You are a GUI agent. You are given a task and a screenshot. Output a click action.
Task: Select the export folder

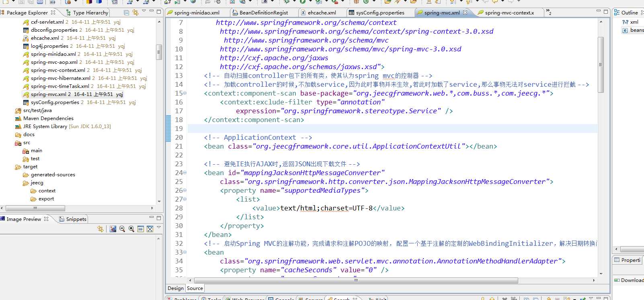[46, 199]
